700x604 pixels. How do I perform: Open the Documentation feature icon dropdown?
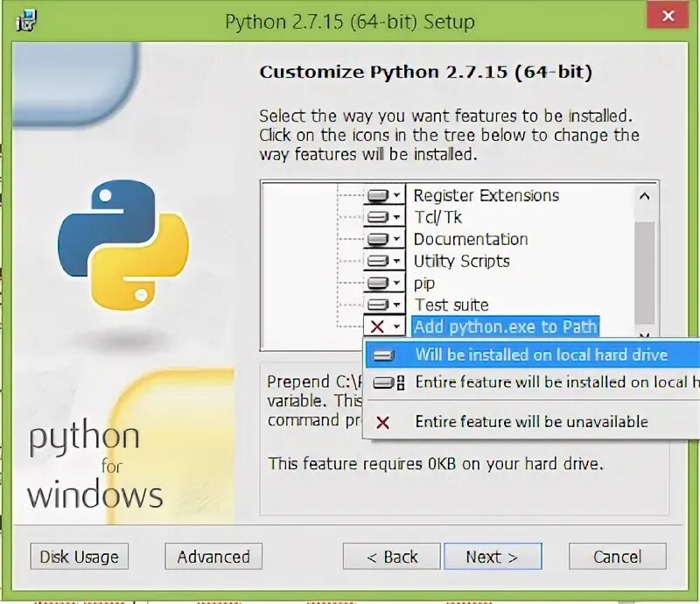pyautogui.click(x=384, y=239)
